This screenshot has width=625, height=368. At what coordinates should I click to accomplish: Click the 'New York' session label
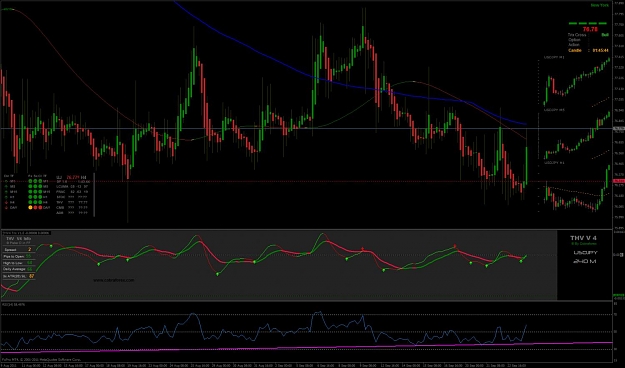point(599,5)
